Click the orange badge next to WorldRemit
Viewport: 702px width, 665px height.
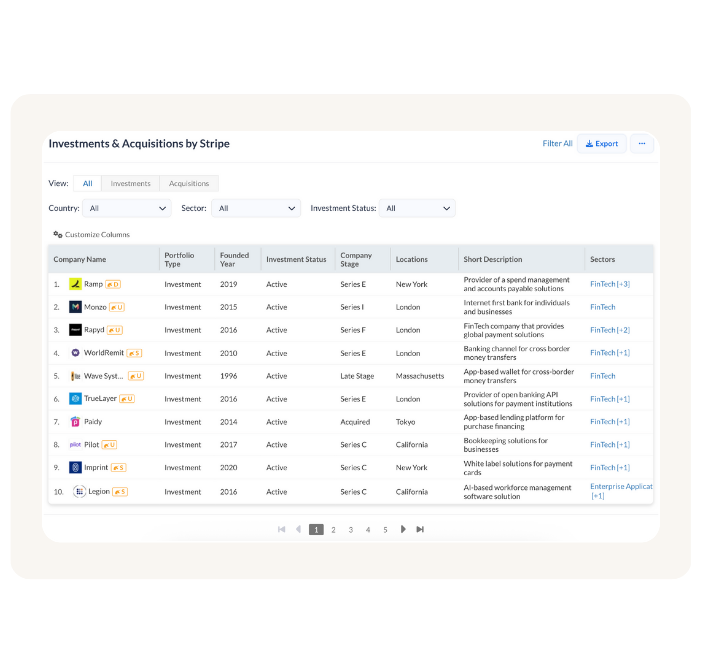134,353
